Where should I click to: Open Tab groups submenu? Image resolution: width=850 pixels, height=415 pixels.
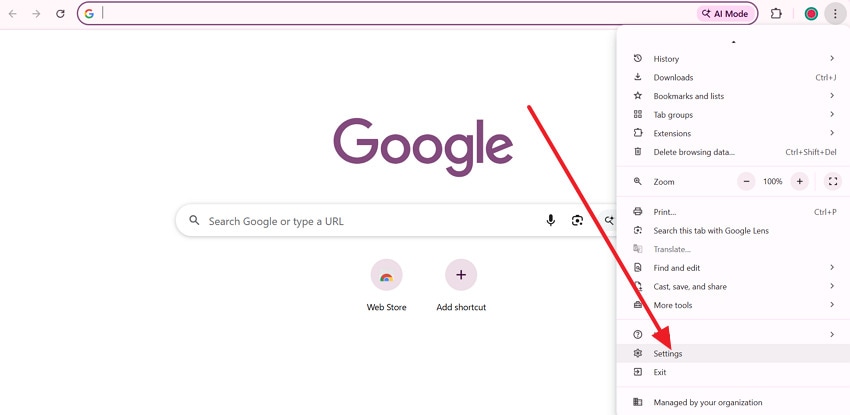[733, 115]
